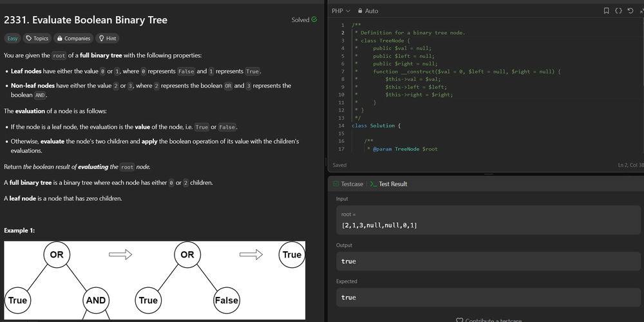Expand the Topics tag section
The image size is (644, 322).
(37, 38)
